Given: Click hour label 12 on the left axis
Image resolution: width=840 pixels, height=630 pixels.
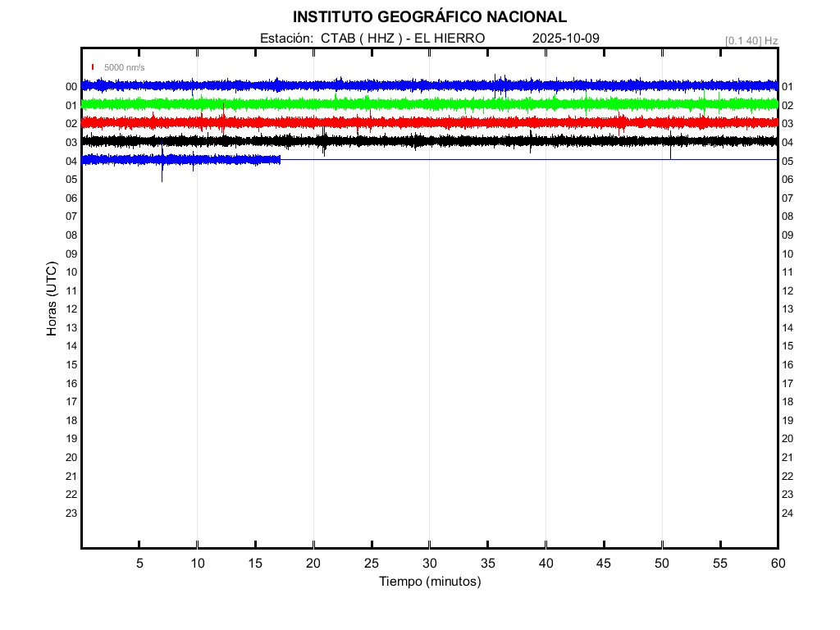Looking at the screenshot, I should [x=71, y=309].
